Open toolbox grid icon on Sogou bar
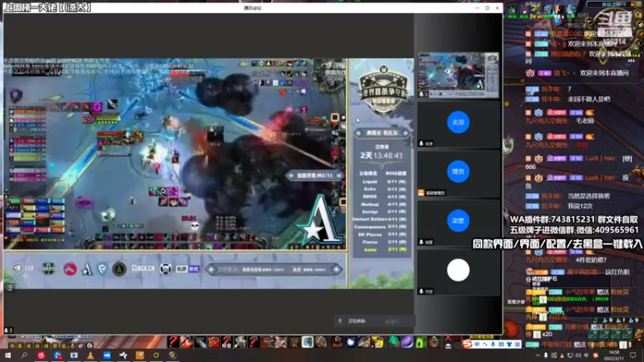The width and height of the screenshot is (644, 362). pyautogui.click(x=517, y=344)
